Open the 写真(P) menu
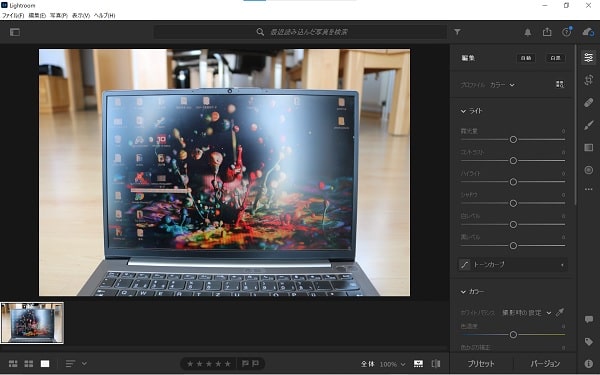 pyautogui.click(x=59, y=16)
